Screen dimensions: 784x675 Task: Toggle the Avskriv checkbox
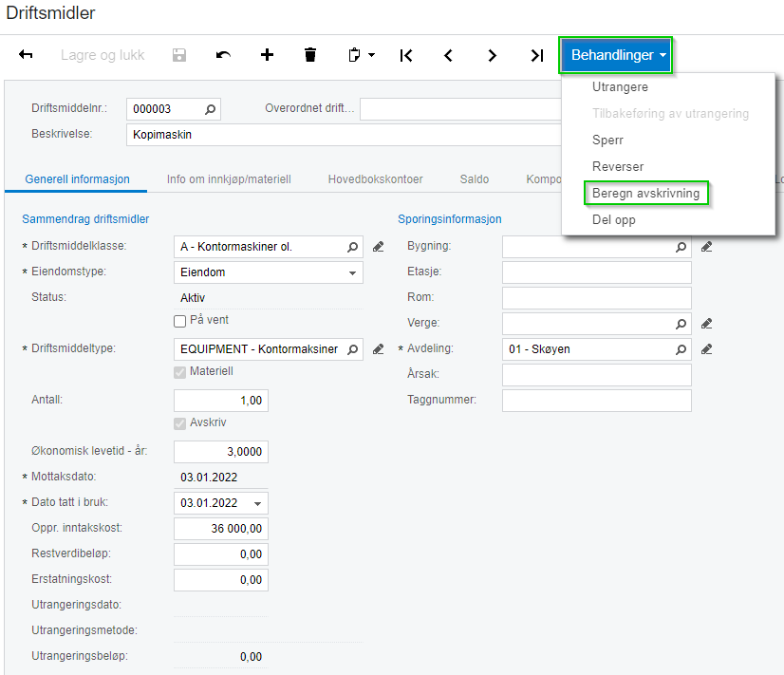tap(179, 423)
